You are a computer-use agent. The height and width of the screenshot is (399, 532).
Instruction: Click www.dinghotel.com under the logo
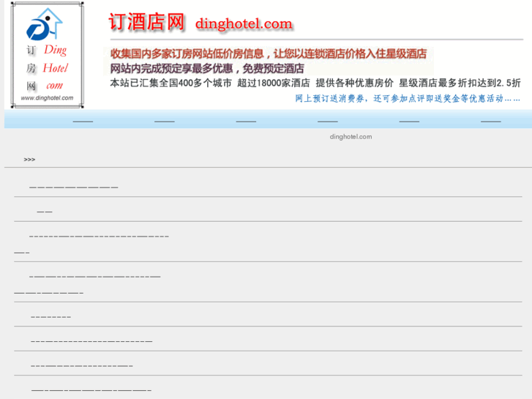[x=47, y=98]
